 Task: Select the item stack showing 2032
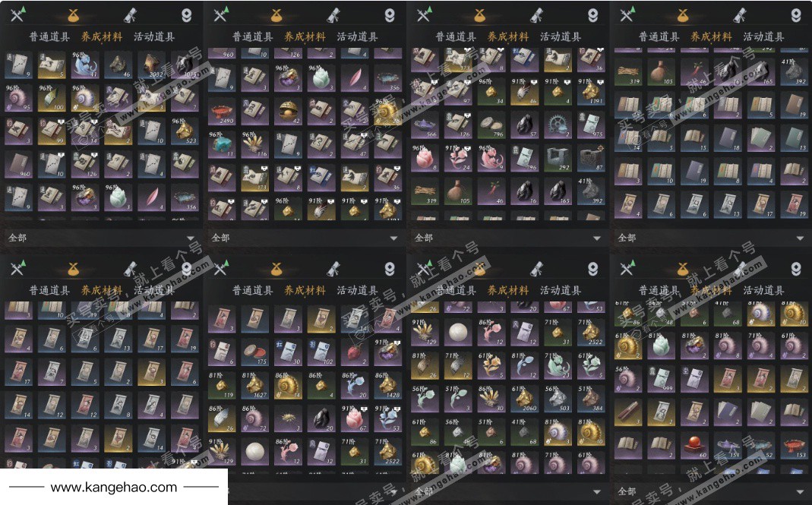pos(152,65)
